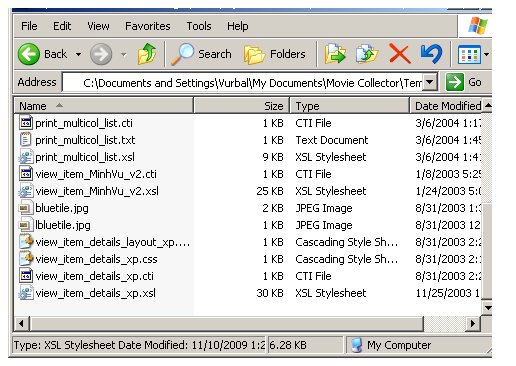Screen dimensions: 516x366
Task: Go up one folder level
Action: 147,54
